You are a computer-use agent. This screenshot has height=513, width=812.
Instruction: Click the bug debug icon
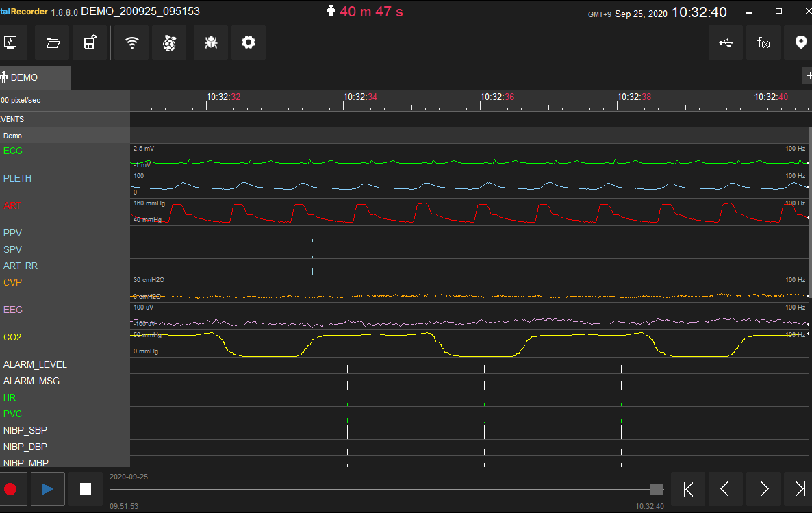[x=211, y=42]
